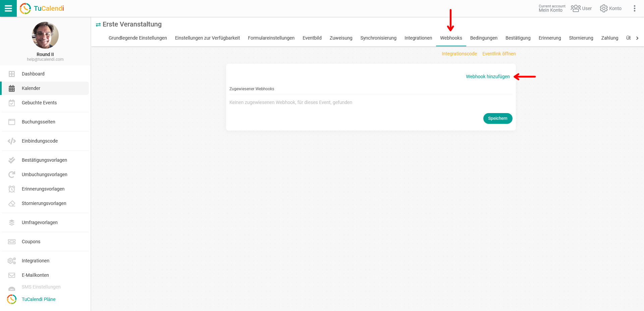Click the Umbuchungsvorlagen redo icon

click(x=12, y=174)
